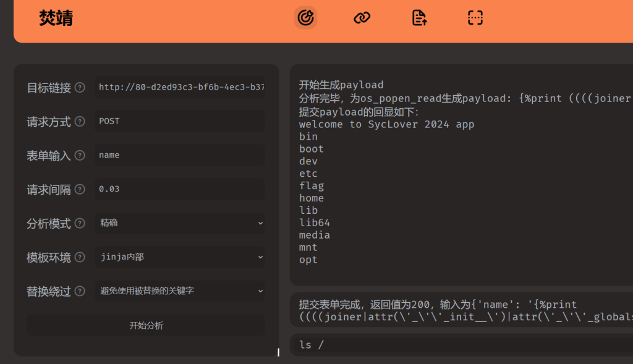This screenshot has height=364, width=633.
Task: Show help icon beside 分析模式
Action: [x=80, y=222]
